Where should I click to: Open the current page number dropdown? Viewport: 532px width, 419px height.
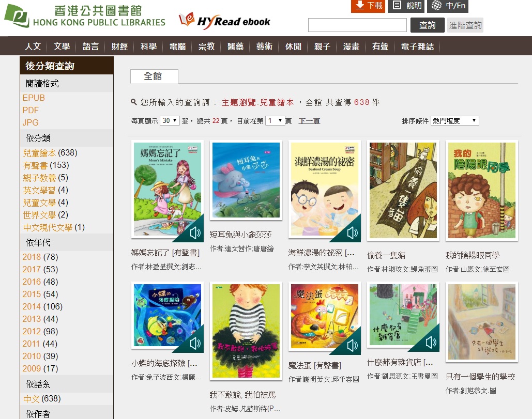tap(275, 120)
